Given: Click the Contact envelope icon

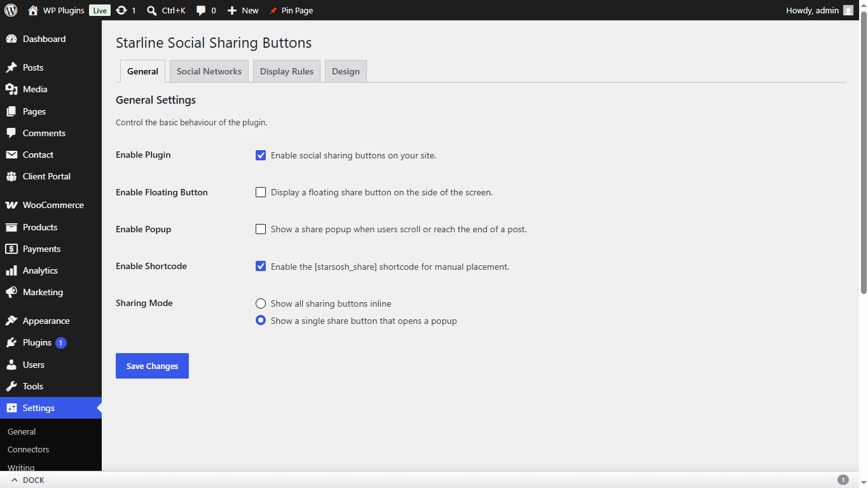Looking at the screenshot, I should (x=11, y=155).
